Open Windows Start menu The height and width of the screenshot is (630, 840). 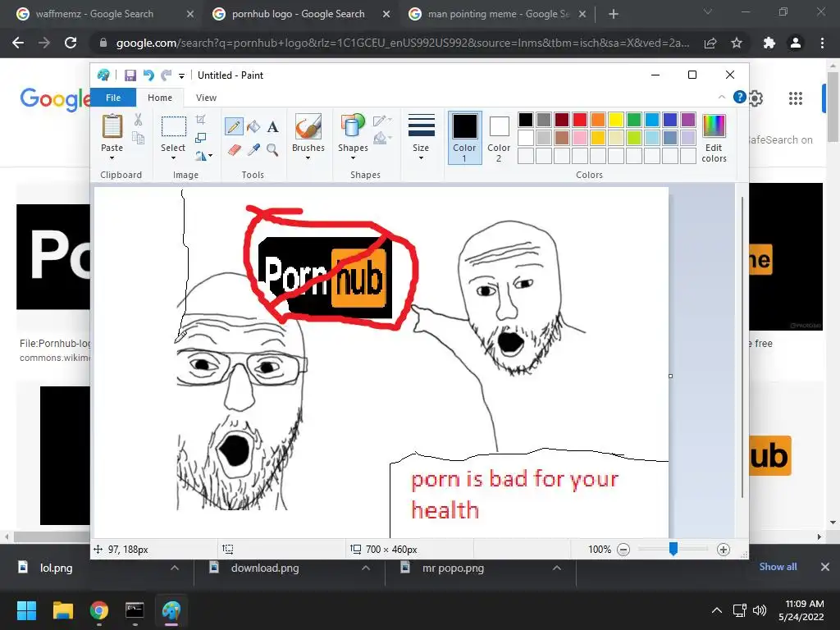coord(26,610)
